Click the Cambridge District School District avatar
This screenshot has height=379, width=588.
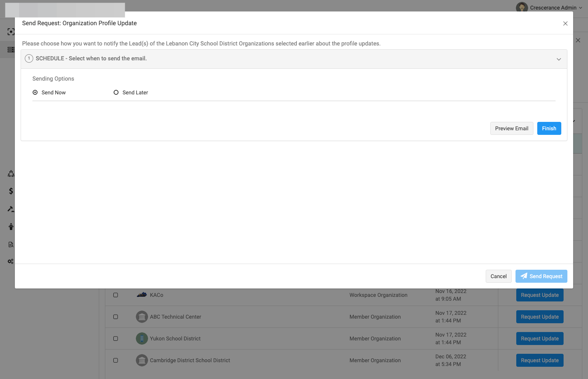pyautogui.click(x=142, y=360)
